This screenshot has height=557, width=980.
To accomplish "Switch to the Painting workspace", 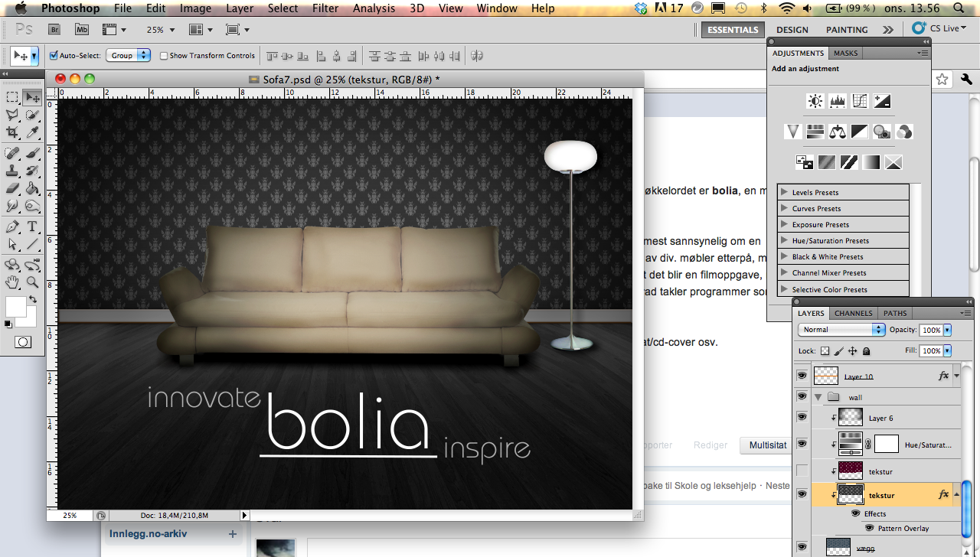I will pyautogui.click(x=847, y=29).
